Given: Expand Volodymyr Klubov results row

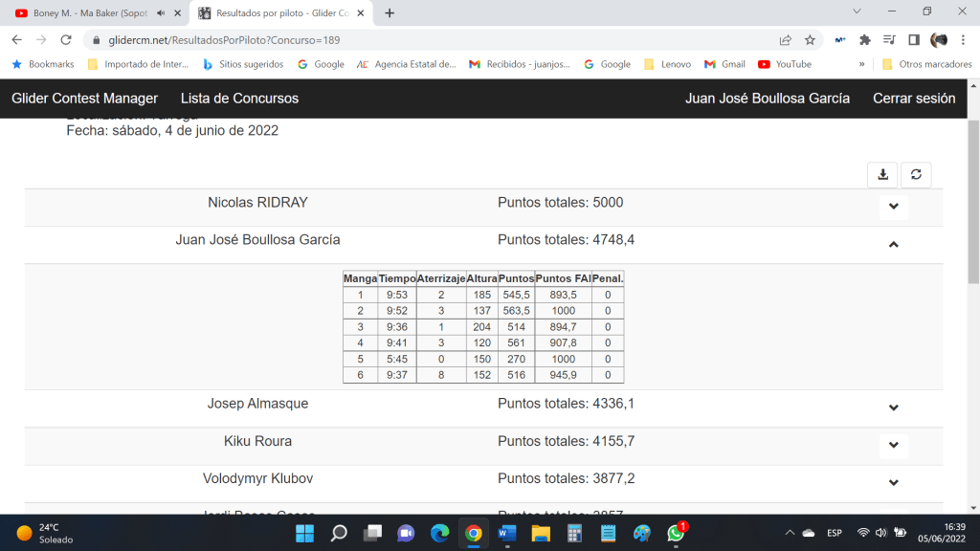Looking at the screenshot, I should click(x=893, y=483).
